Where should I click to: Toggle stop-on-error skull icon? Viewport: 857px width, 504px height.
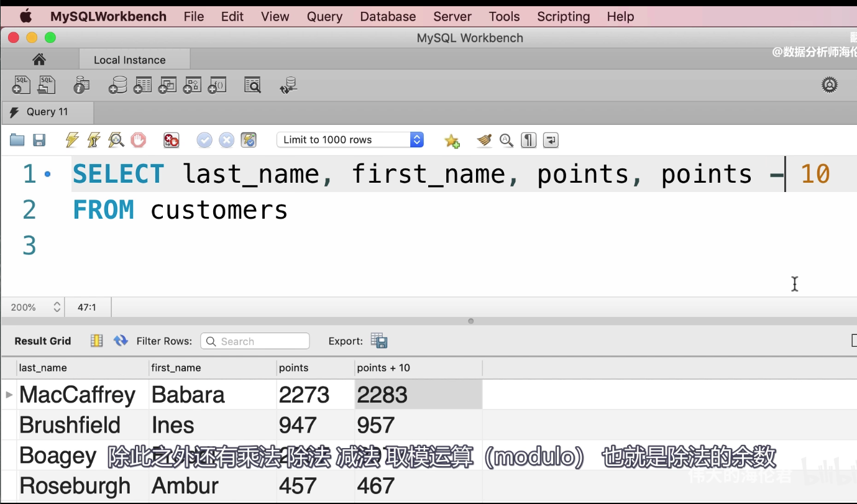[x=171, y=140]
